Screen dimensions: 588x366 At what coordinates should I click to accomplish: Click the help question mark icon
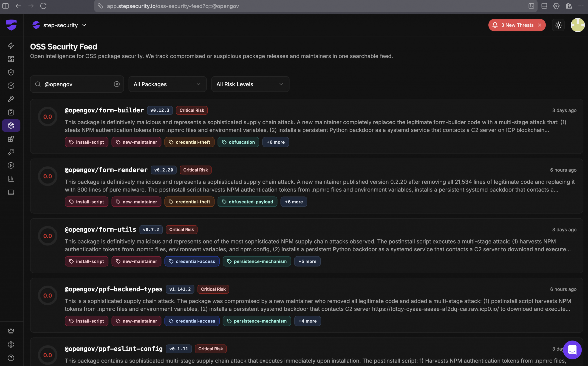pos(11,358)
